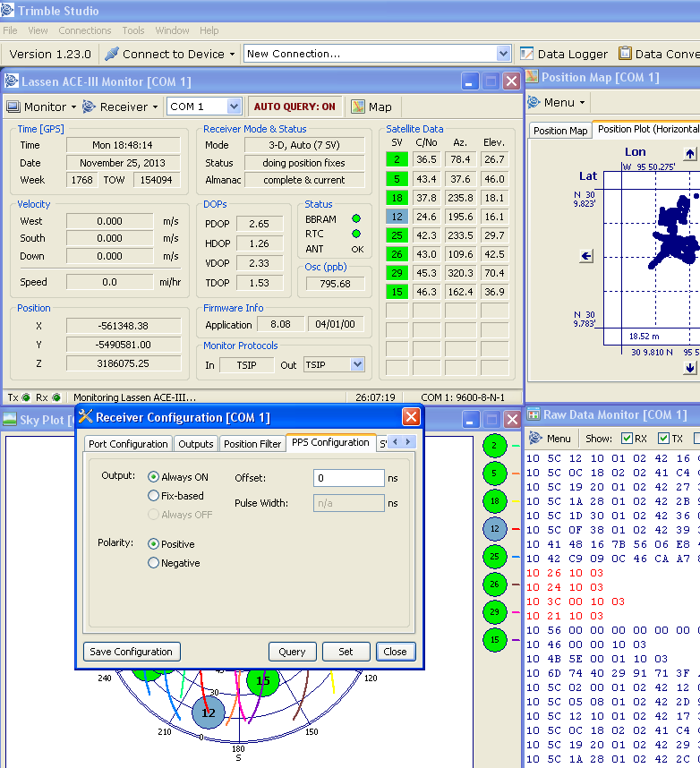Open the New Connection dropdown
The image size is (700, 768).
pos(503,54)
